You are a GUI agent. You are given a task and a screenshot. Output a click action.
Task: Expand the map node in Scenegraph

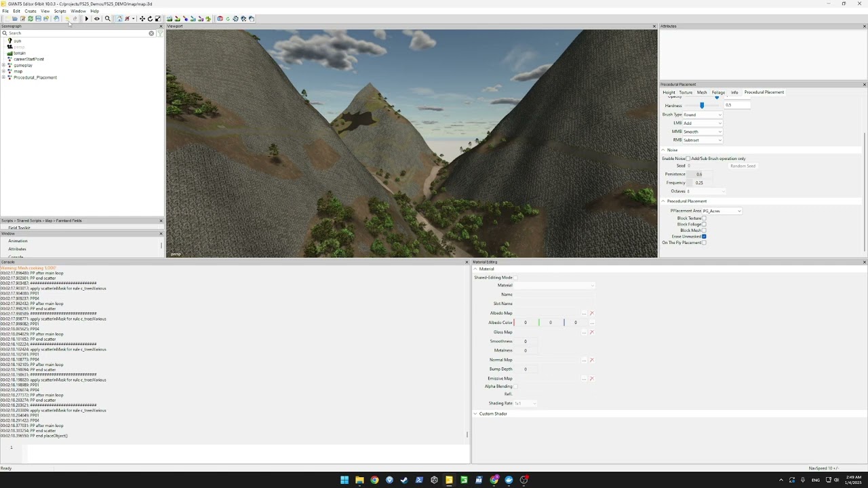[3, 71]
